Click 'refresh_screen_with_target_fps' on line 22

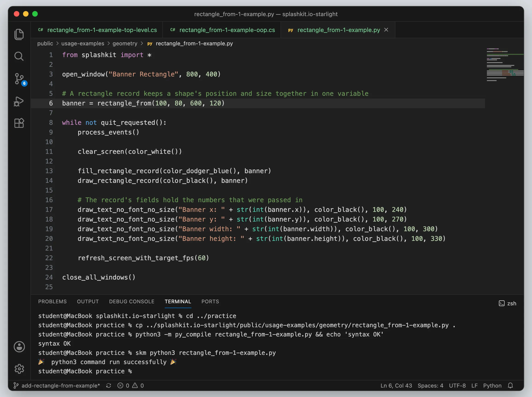pyautogui.click(x=136, y=258)
